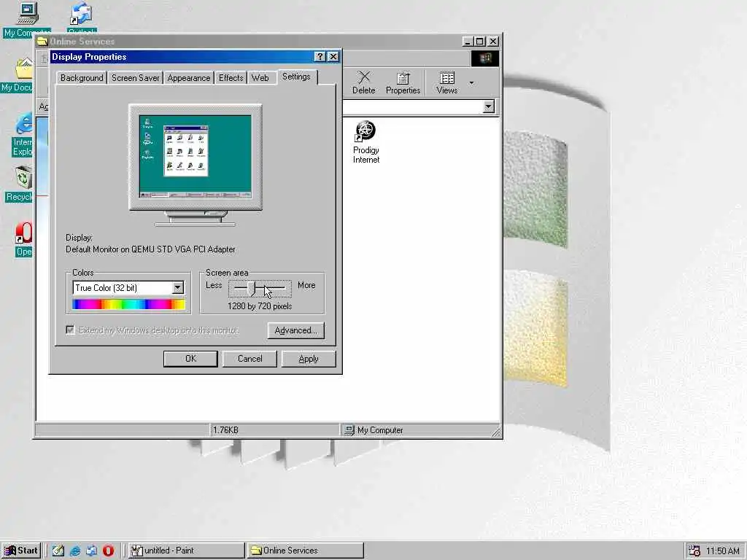Switch to untitled - Paint taskbar button
The height and width of the screenshot is (560, 747).
pyautogui.click(x=186, y=551)
